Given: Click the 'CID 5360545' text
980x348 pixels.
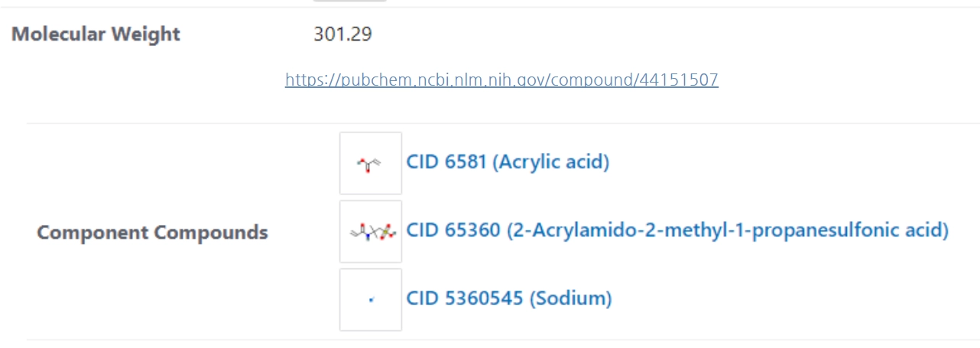Looking at the screenshot, I should pos(465,298).
